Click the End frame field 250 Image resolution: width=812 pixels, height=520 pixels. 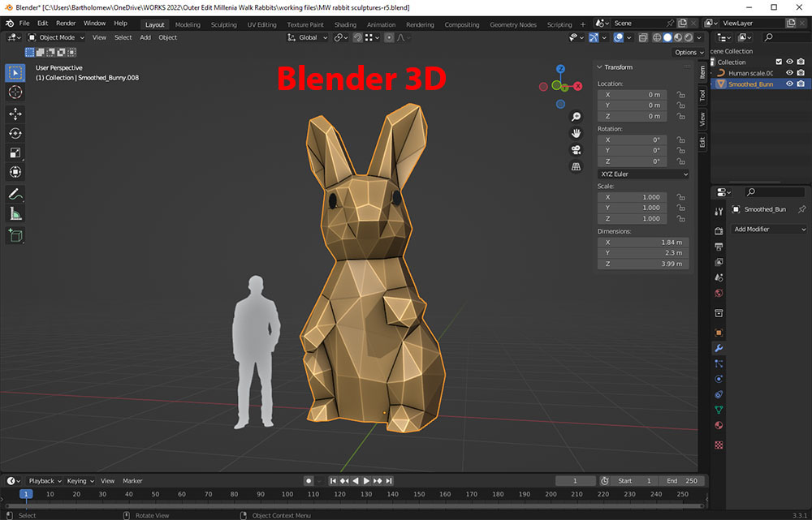[x=682, y=481]
